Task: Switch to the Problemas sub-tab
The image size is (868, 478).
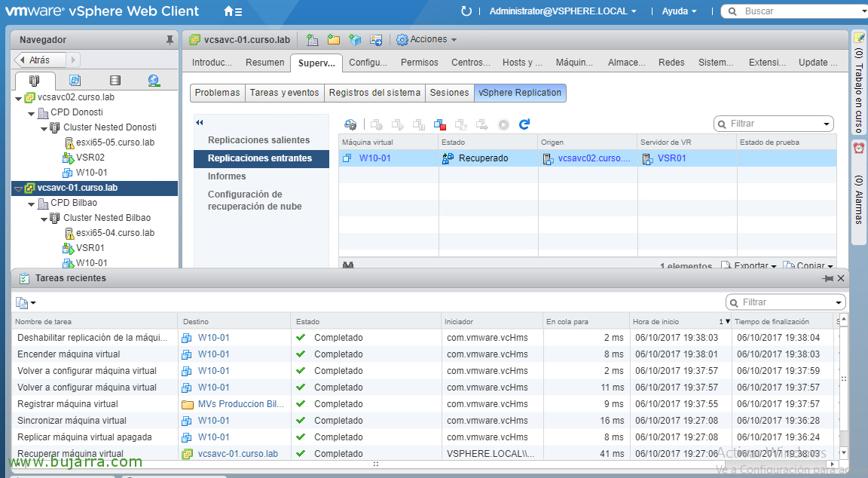Action: pyautogui.click(x=218, y=93)
